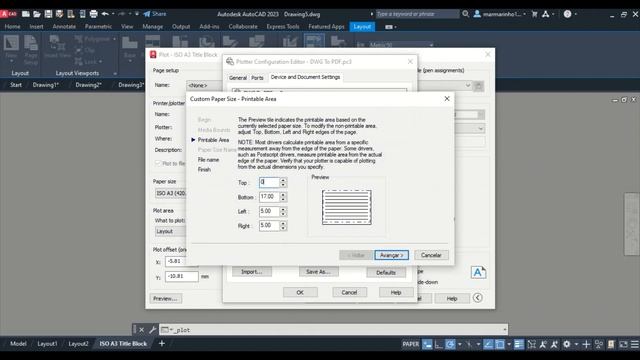Toggle ortho mode icon in status bar
This screenshot has width=640, height=360.
(x=439, y=344)
